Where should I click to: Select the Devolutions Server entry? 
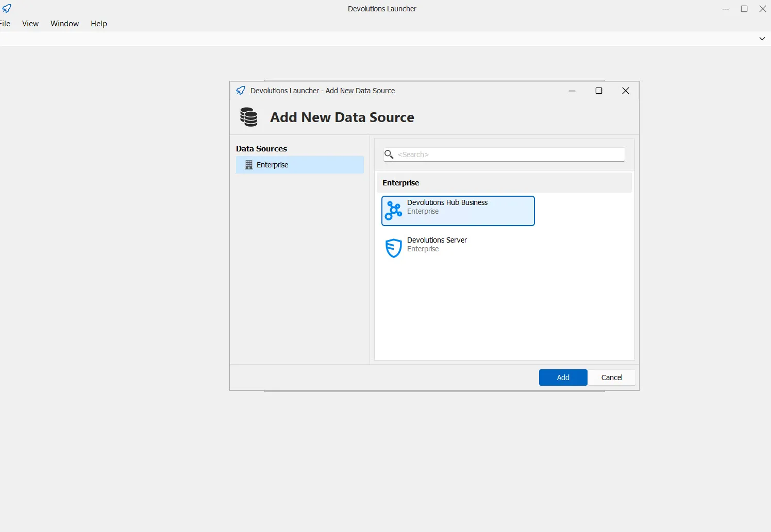point(458,248)
